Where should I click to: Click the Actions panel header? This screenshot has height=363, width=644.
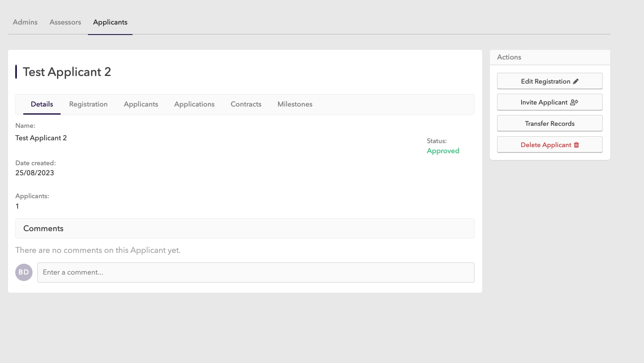coord(509,57)
